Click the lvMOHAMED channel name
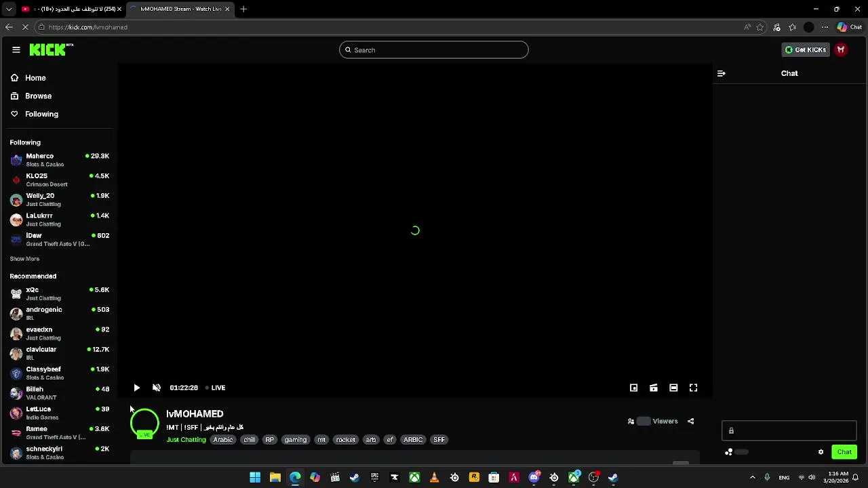Viewport: 868px width, 488px height. click(195, 413)
